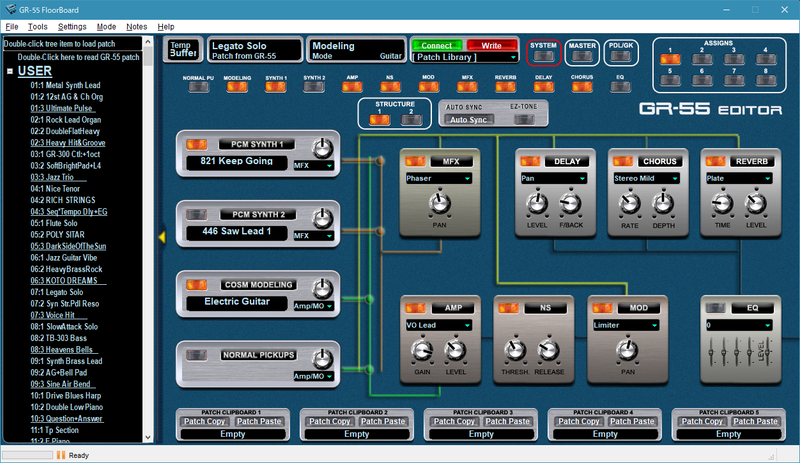Click Assign 4 button
Image resolution: width=800 pixels, height=463 pixels.
766,59
